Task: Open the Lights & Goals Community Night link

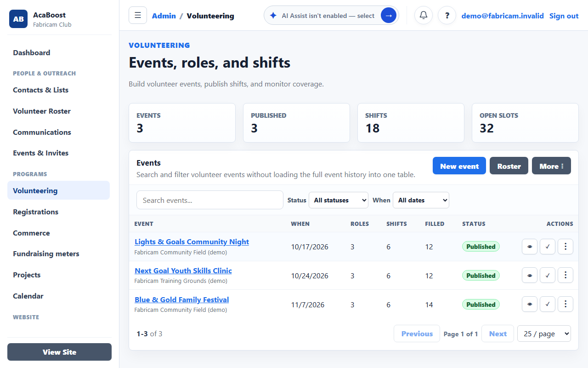Action: coord(192,242)
